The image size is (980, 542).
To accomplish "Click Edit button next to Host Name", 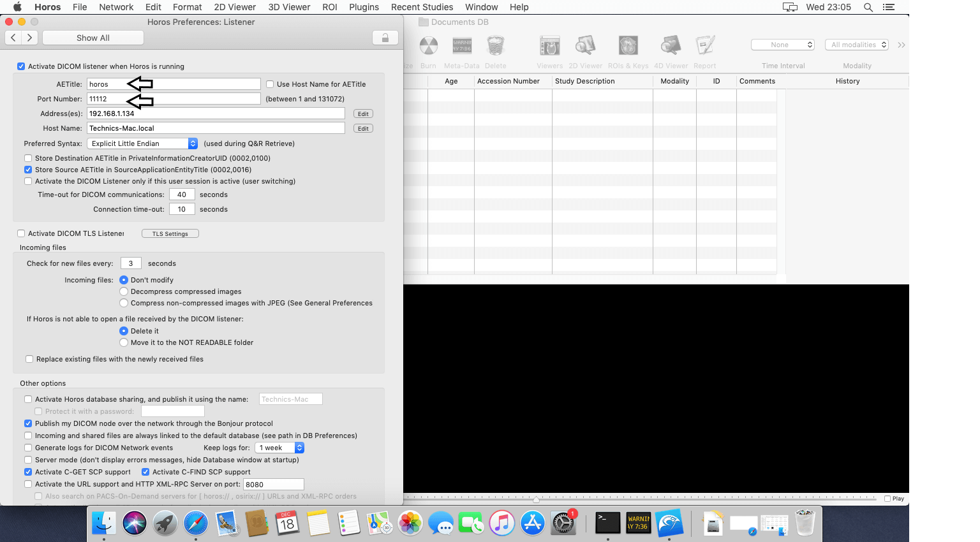I will (x=363, y=128).
